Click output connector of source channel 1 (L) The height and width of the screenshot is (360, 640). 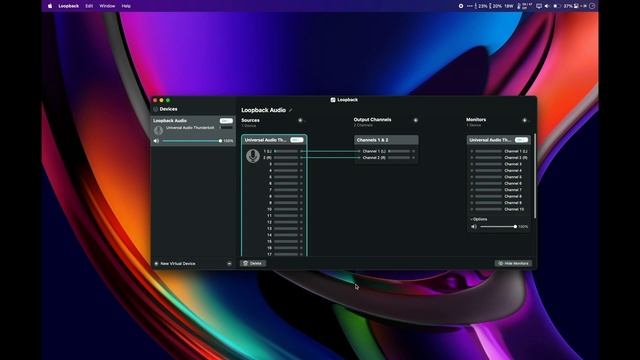[x=302, y=151]
